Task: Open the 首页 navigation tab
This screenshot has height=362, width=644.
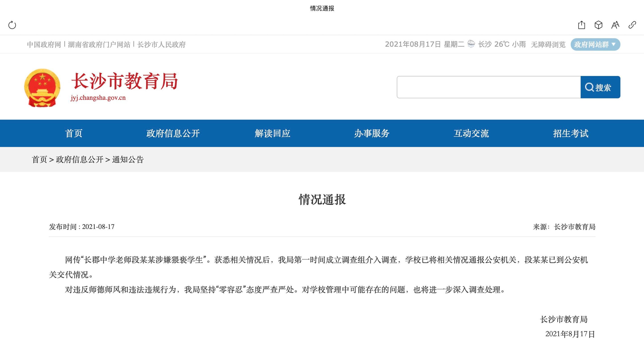Action: 74,133
